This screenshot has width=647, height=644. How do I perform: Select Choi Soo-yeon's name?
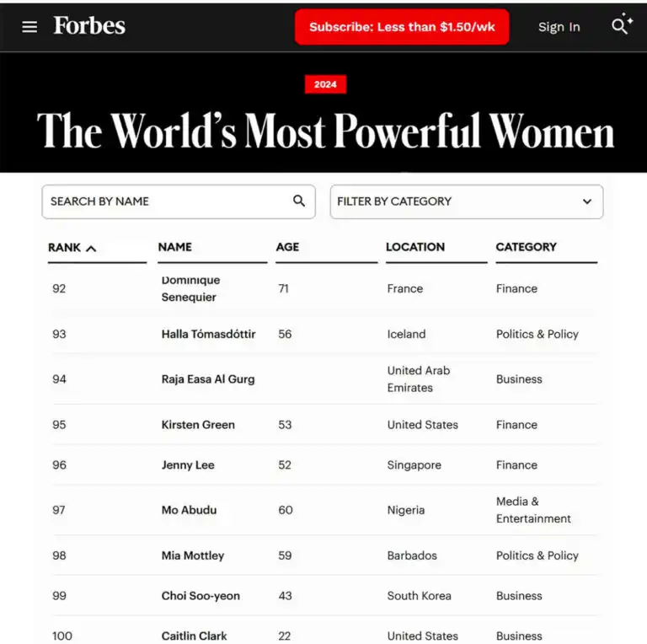click(x=201, y=596)
